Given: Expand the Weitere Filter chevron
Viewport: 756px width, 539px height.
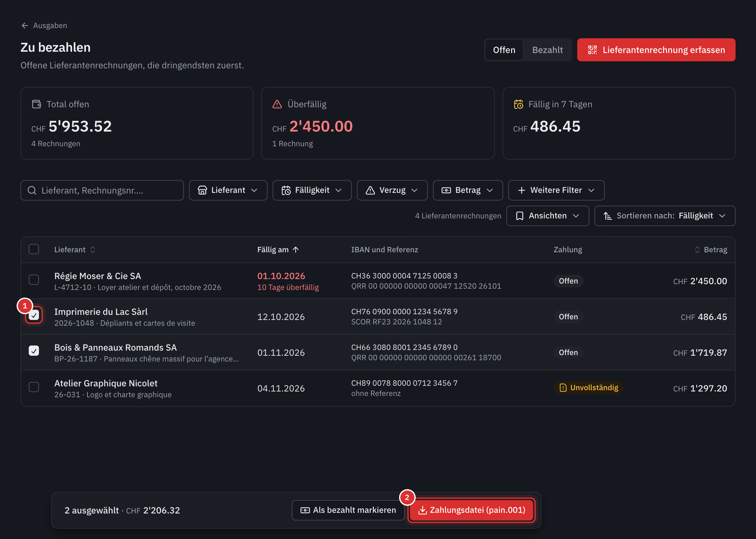Looking at the screenshot, I should point(591,190).
